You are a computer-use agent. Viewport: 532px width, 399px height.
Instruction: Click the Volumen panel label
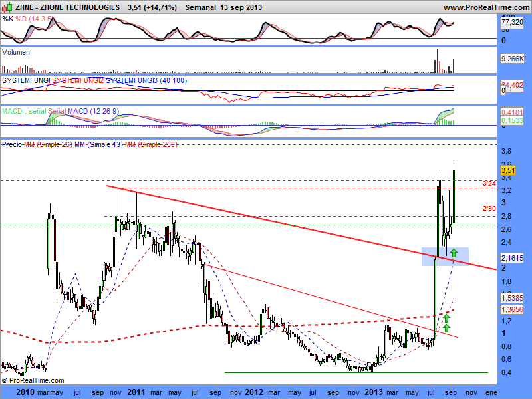click(15, 52)
